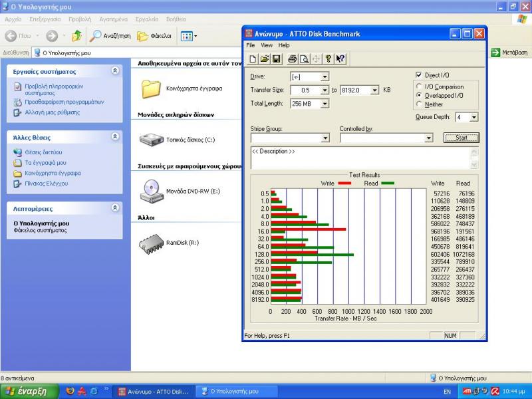Click the Φάκελοι folders button in Explorer

click(154, 36)
